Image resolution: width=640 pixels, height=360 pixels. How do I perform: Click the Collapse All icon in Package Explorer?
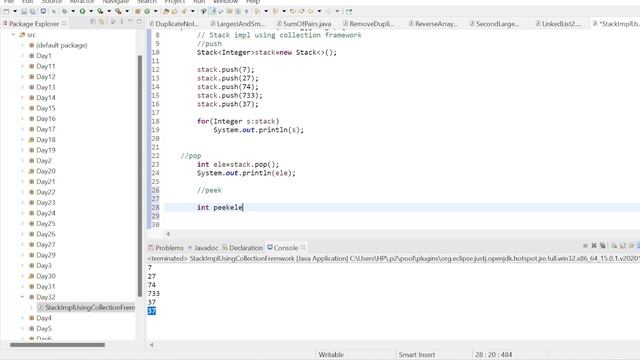93,21
